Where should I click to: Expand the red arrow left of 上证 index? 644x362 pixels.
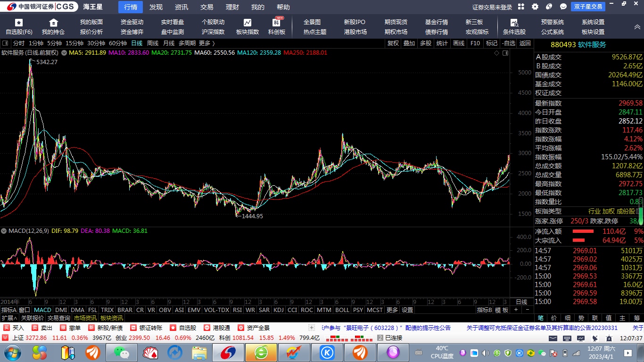point(5,338)
